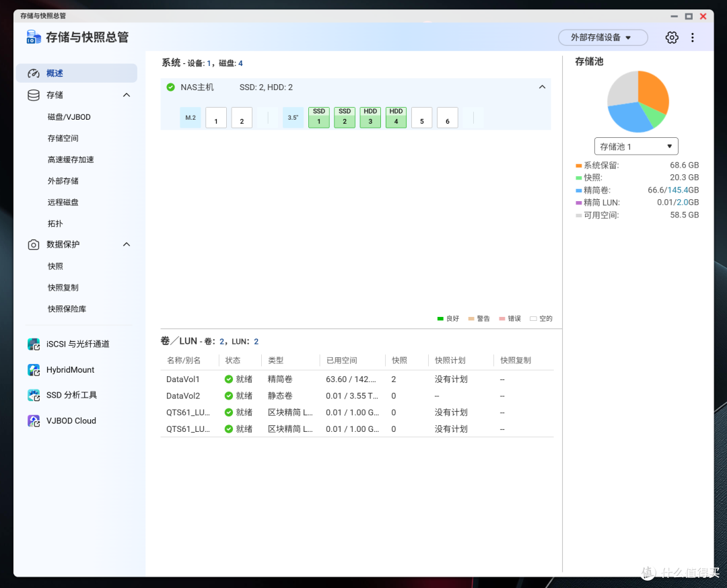Open 快照复制 page
Image resolution: width=727 pixels, height=588 pixels.
pos(63,287)
